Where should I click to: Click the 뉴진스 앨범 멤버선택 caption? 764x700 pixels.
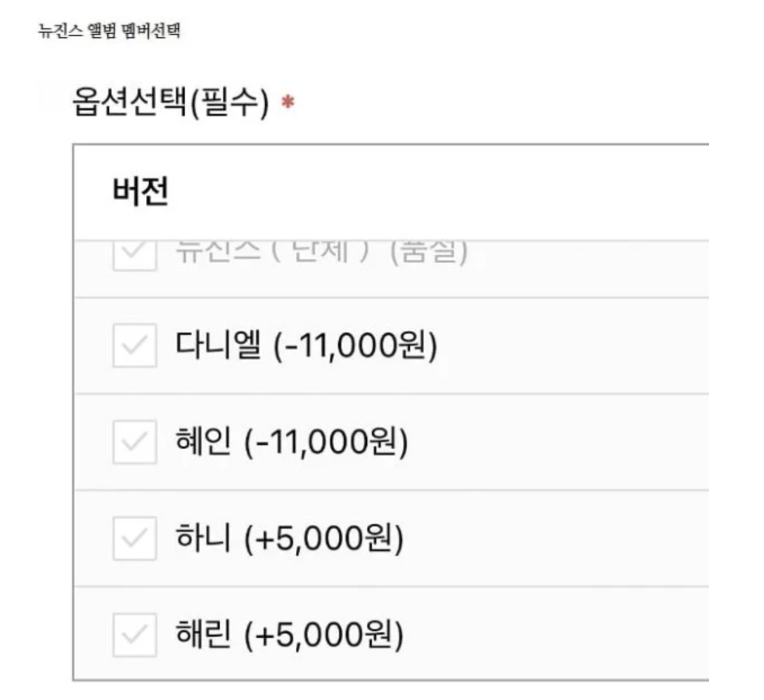[x=109, y=30]
